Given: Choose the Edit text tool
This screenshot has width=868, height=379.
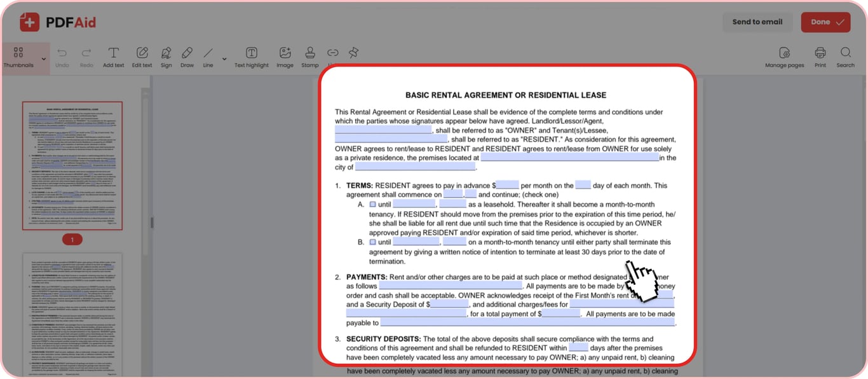Looking at the screenshot, I should 142,57.
